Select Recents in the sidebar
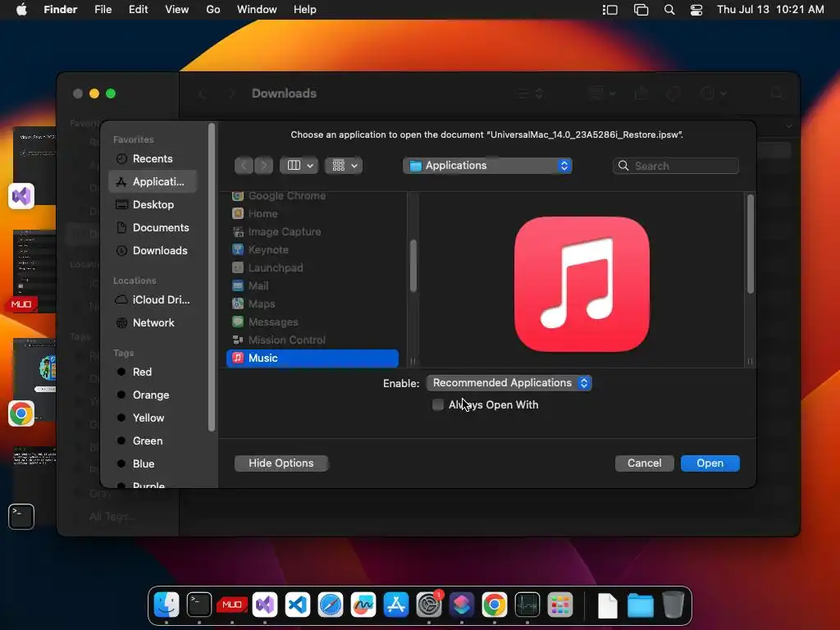Image resolution: width=840 pixels, height=630 pixels. click(x=153, y=158)
